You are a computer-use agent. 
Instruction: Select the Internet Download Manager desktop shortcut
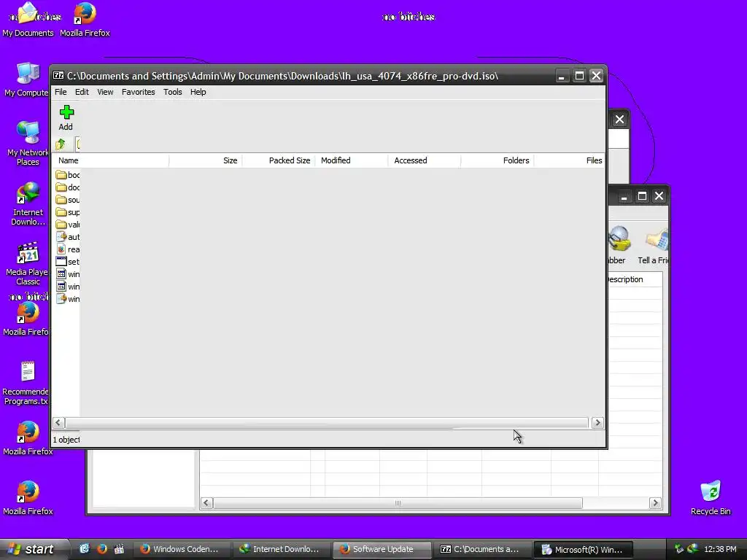[x=28, y=204]
